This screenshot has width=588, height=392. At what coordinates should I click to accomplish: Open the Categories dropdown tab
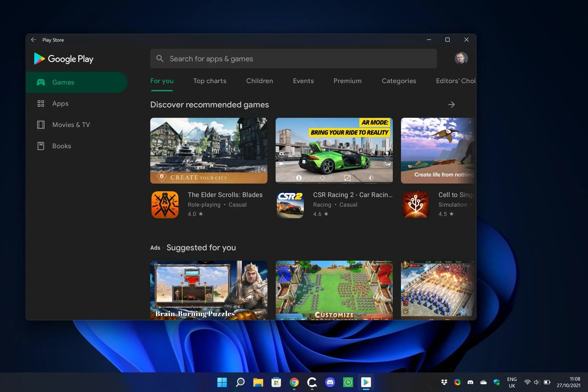pos(399,81)
